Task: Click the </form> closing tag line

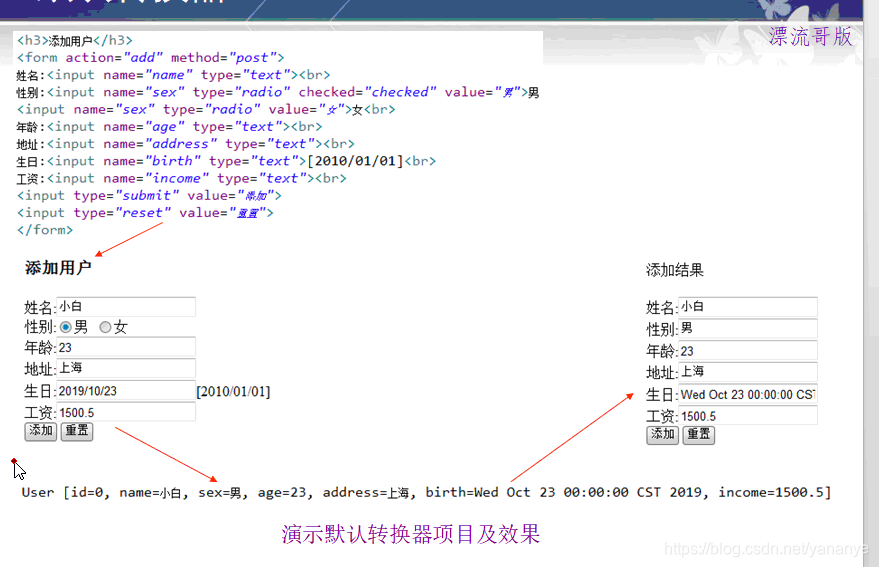Action: [45, 230]
